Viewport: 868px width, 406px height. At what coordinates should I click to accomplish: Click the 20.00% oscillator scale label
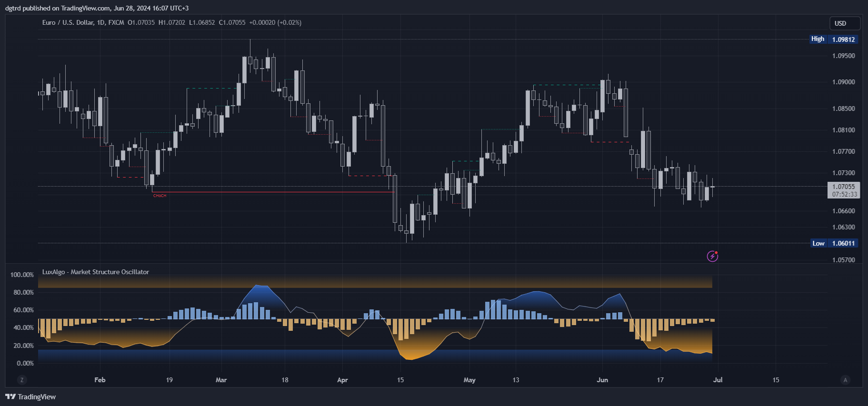pyautogui.click(x=23, y=346)
